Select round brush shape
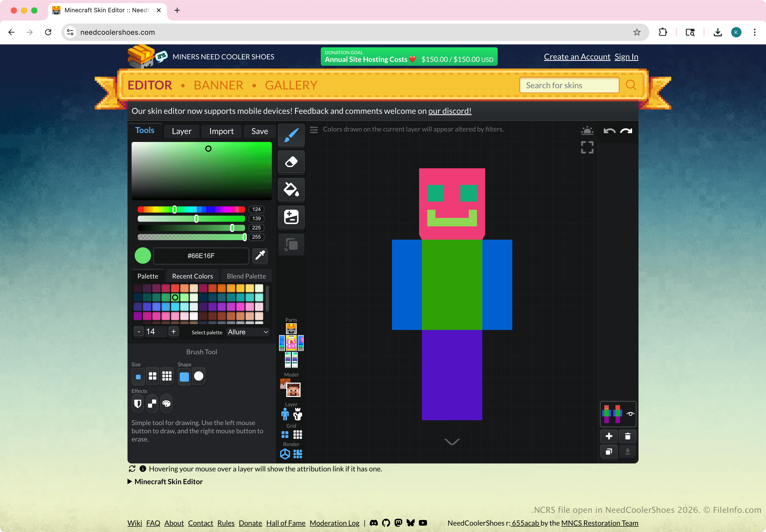The width and height of the screenshot is (766, 532). click(198, 376)
